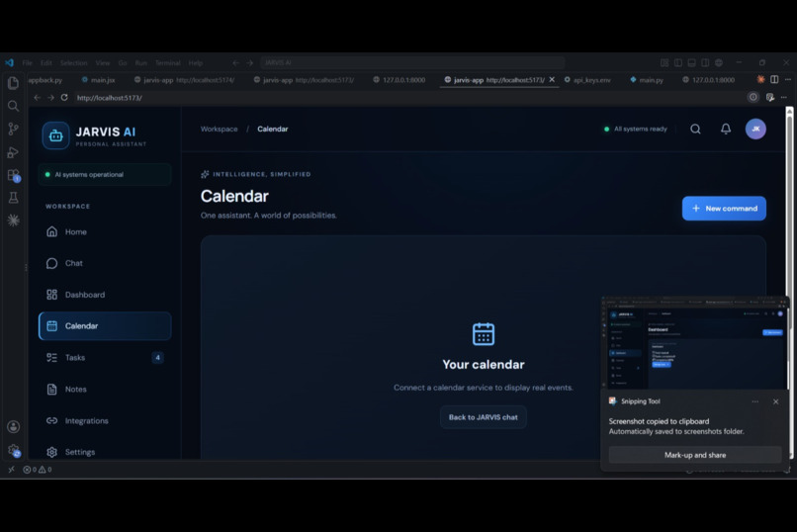The width and height of the screenshot is (797, 532).
Task: Click the errors and warnings status bar indicator
Action: 38,470
